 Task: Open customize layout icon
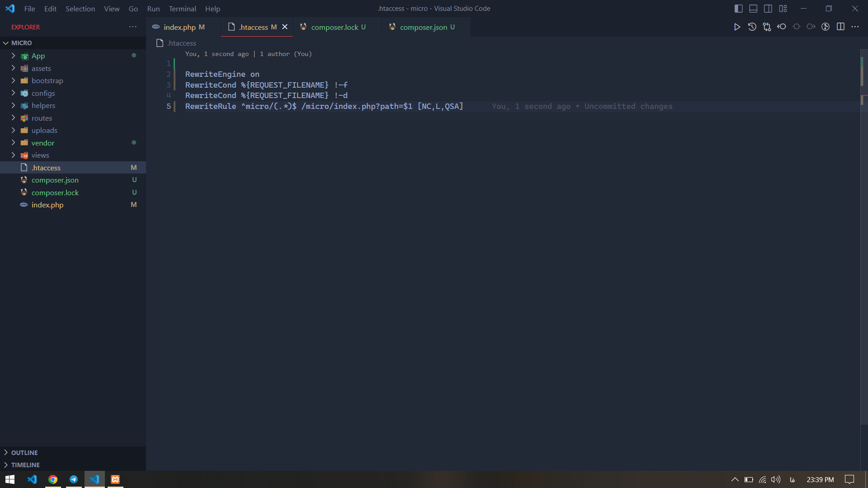coord(783,9)
